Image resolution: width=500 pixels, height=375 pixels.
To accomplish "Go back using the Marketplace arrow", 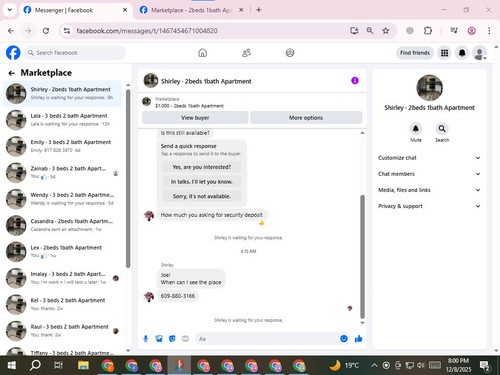I will [x=12, y=73].
